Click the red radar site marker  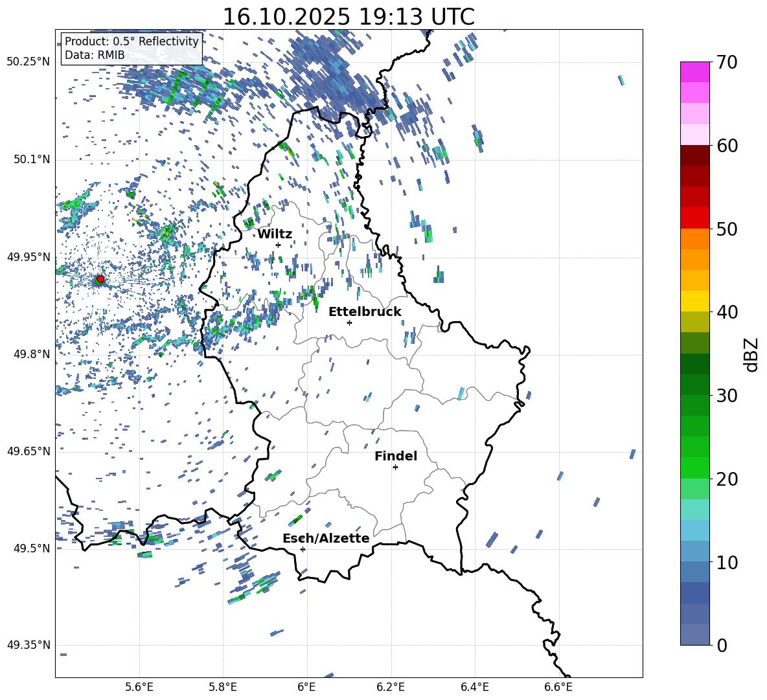tap(100, 278)
